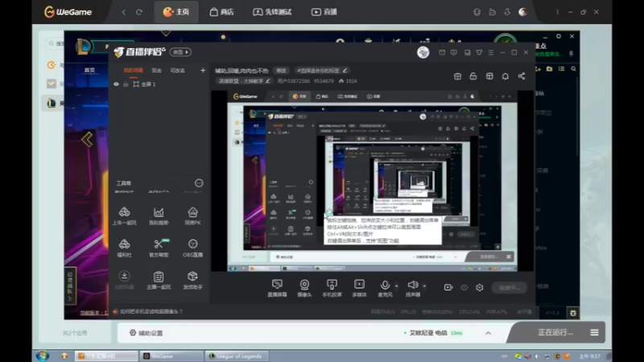
Task: Open layout grid icon above preview
Action: tap(489, 76)
